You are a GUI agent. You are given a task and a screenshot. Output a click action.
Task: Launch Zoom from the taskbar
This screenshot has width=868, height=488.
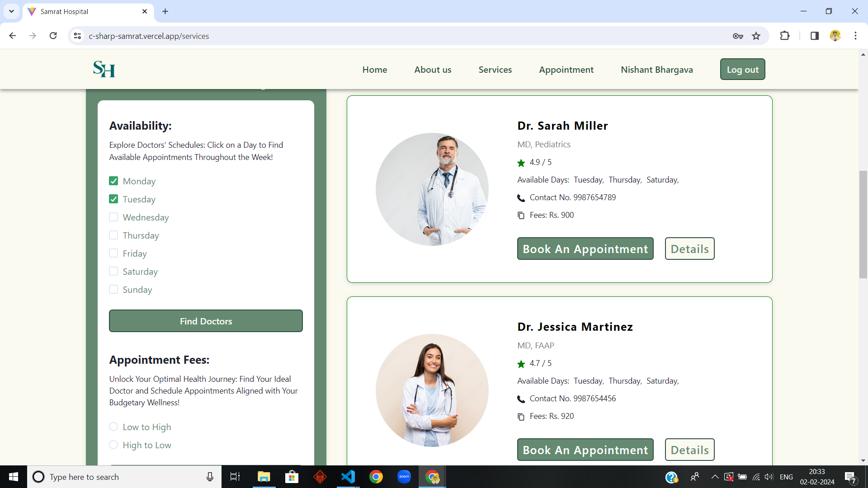(404, 477)
